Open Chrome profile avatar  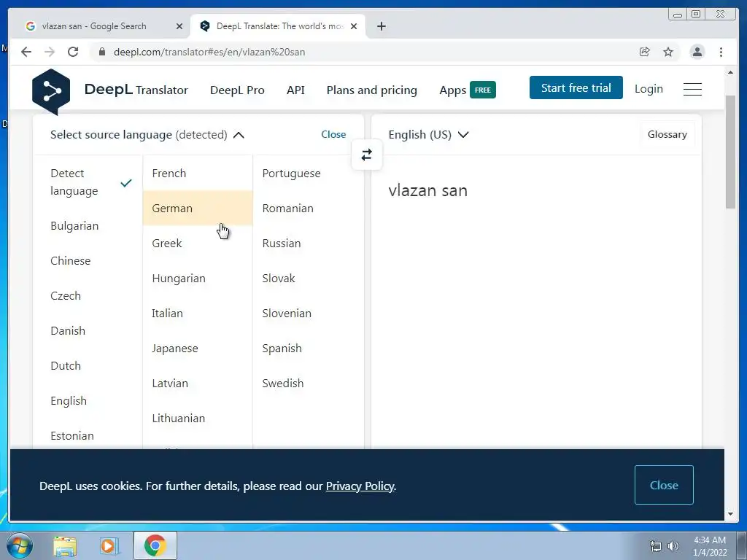[x=697, y=52]
